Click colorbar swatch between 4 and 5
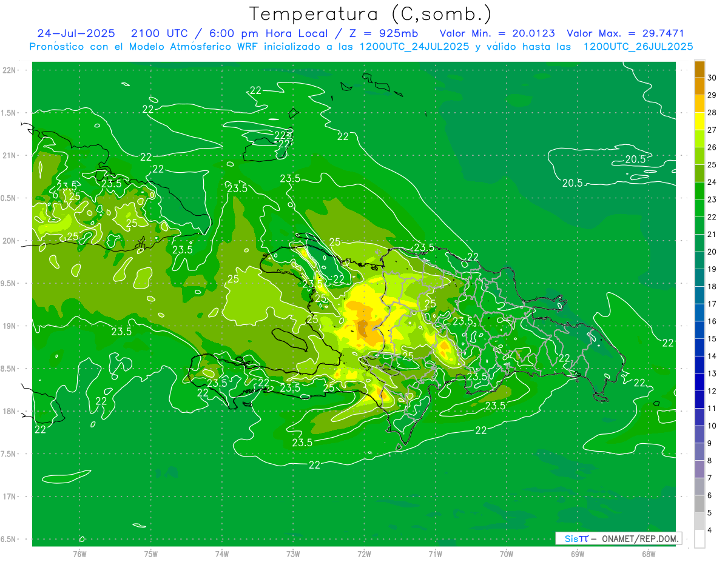 pyautogui.click(x=699, y=521)
